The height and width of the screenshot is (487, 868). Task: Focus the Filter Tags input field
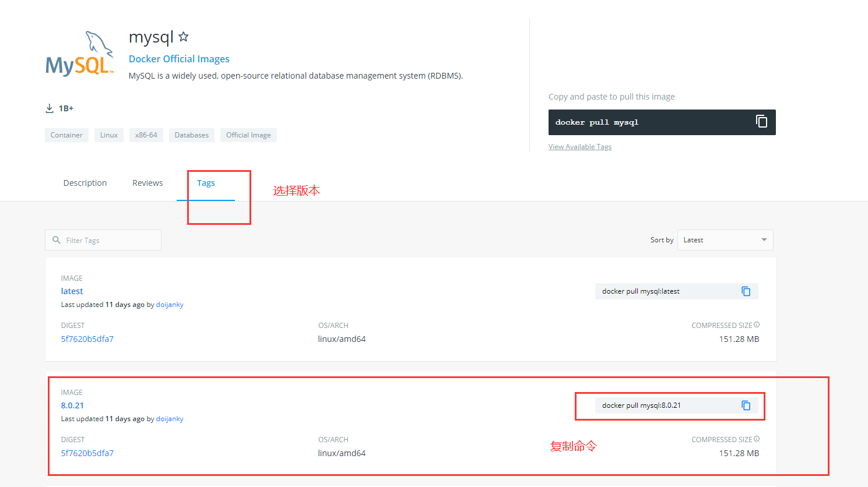103,240
